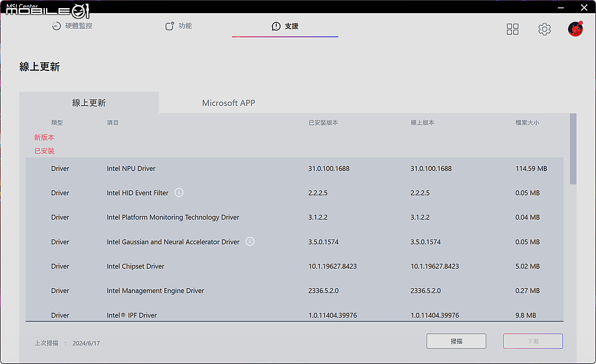Click the 類型 column header
The width and height of the screenshot is (596, 364).
coord(57,123)
